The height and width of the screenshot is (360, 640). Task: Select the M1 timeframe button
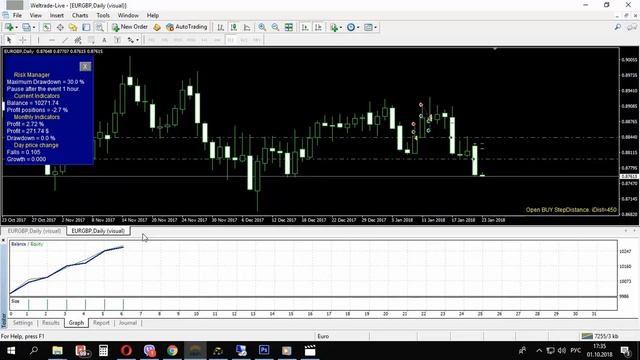151,40
